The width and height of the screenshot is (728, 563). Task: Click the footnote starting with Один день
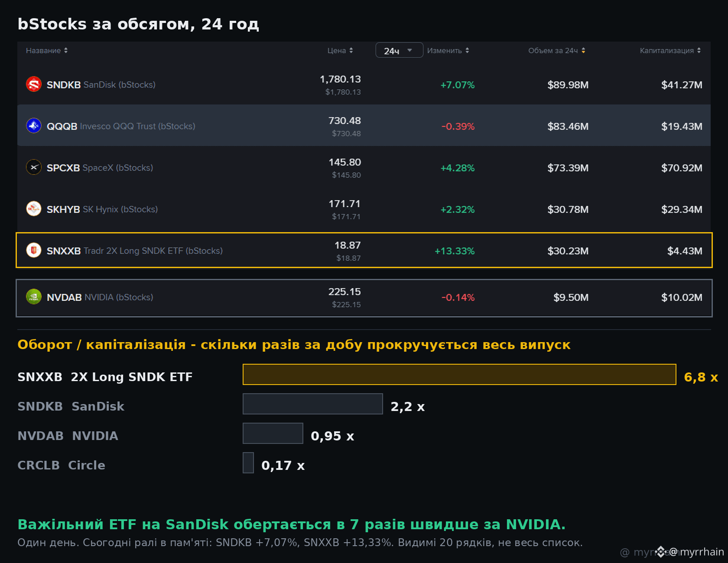[300, 543]
